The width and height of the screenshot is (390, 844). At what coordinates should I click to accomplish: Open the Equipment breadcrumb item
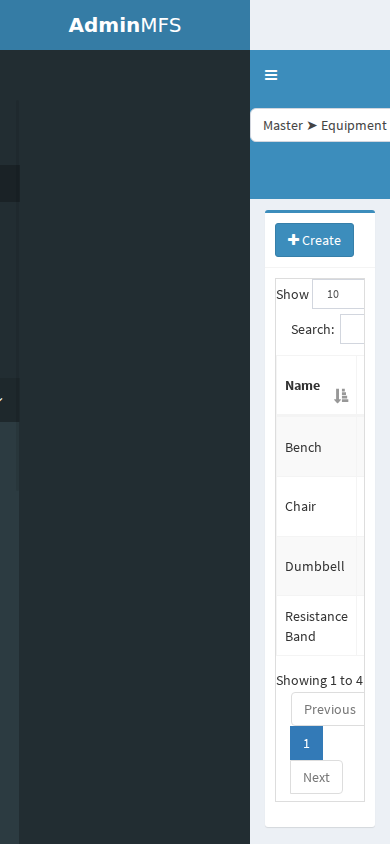(354, 125)
